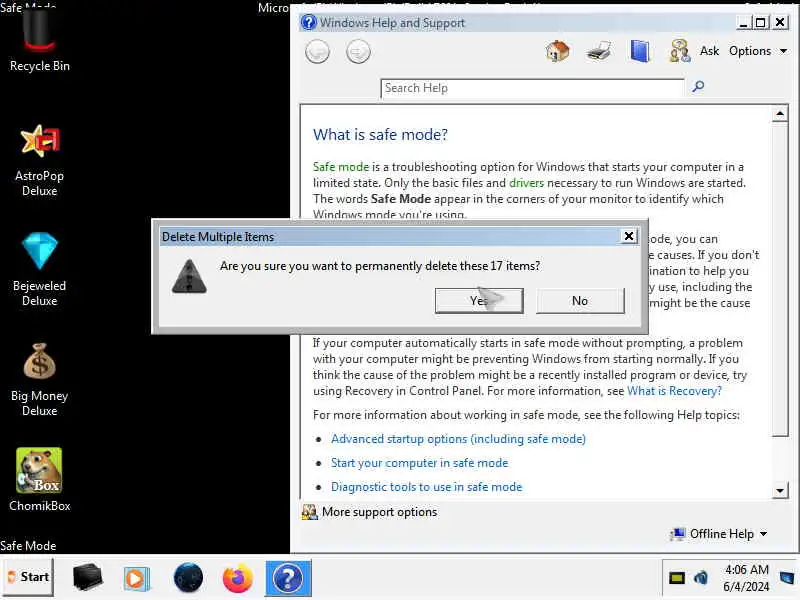Click the show desktop tray icon
Screen dimensions: 800x600
pos(788,578)
